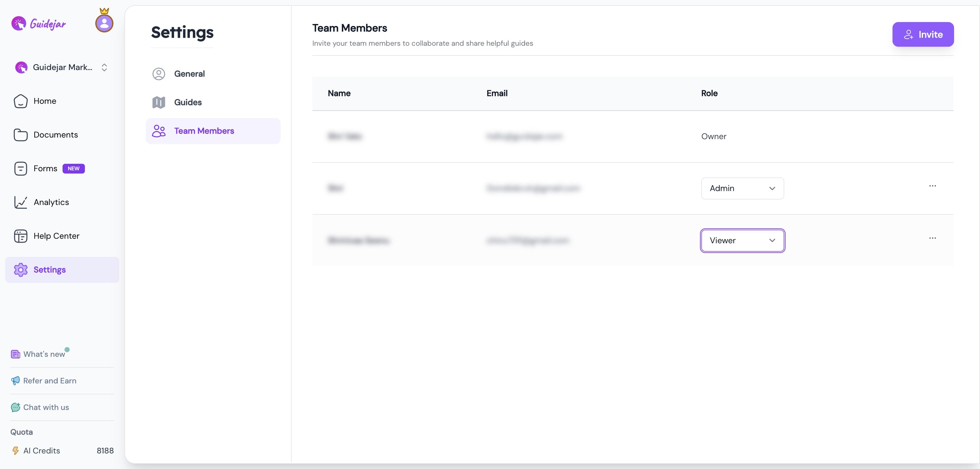Image resolution: width=980 pixels, height=469 pixels.
Task: Open Analytics via chart icon
Action: click(20, 202)
